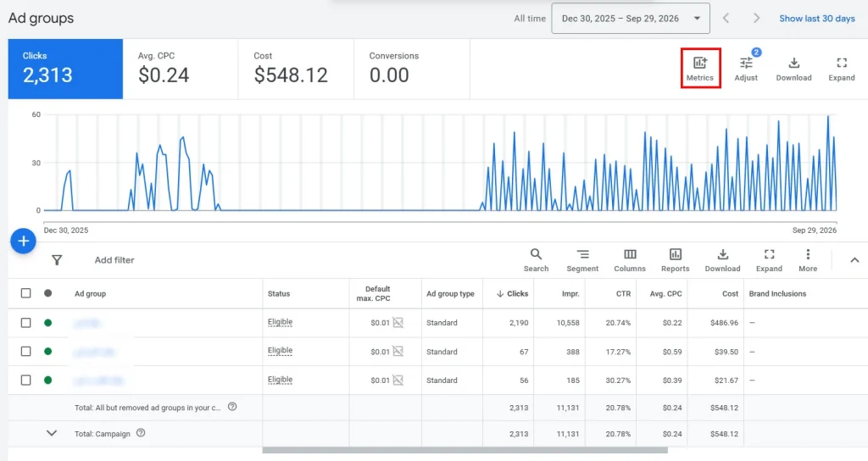
Task: Open first ad group link in 2,190 row
Action: [x=87, y=323]
